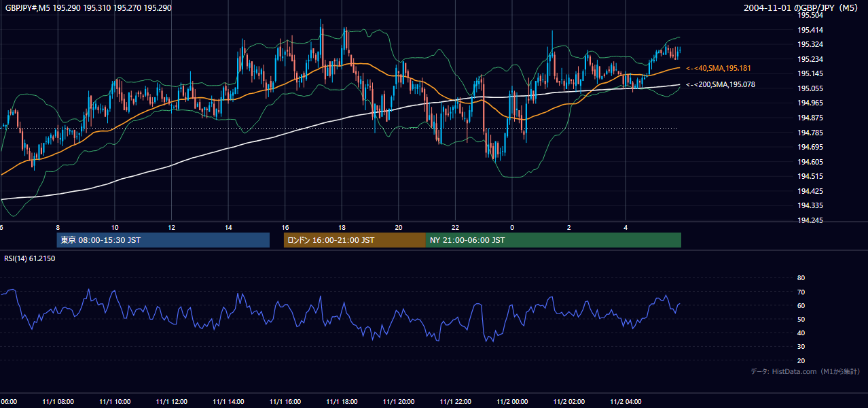The height and width of the screenshot is (408, 868).
Task: Click RSI scale value 30
Action: (801, 347)
